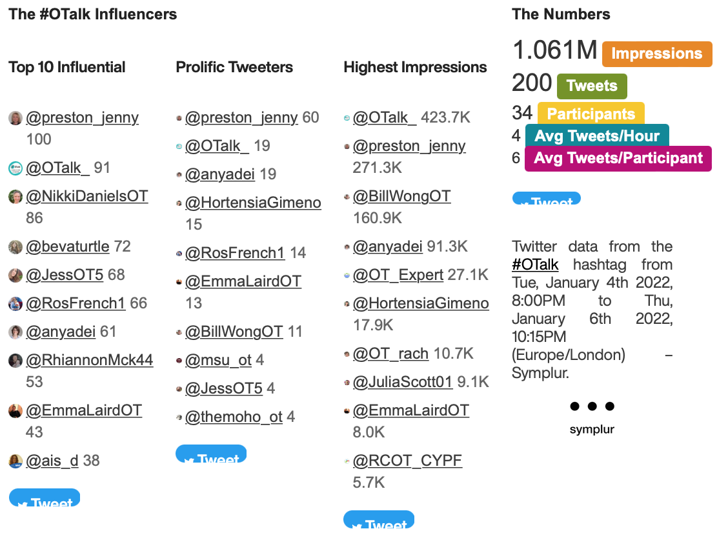The image size is (728, 560).
Task: Visit @themoho_ot profile link
Action: point(234,417)
